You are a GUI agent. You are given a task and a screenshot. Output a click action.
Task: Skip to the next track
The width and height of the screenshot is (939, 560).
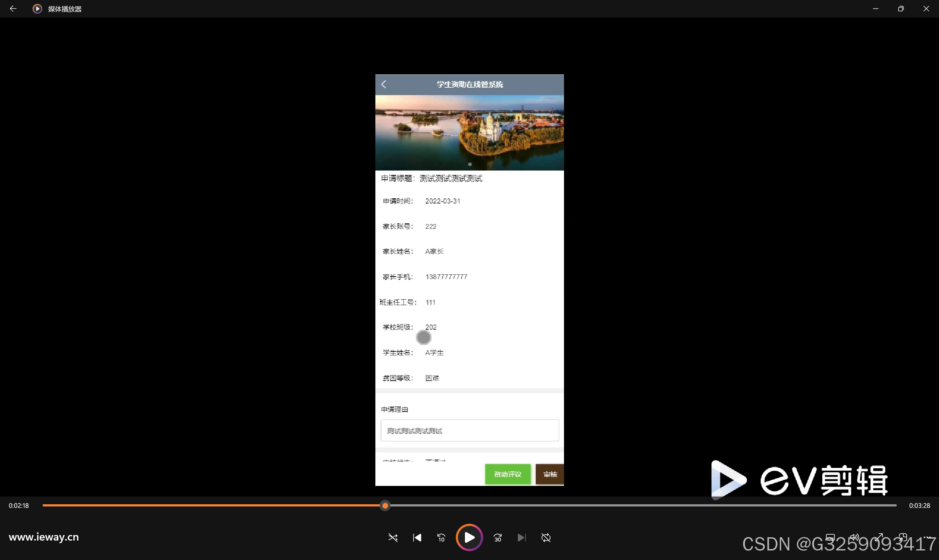521,537
